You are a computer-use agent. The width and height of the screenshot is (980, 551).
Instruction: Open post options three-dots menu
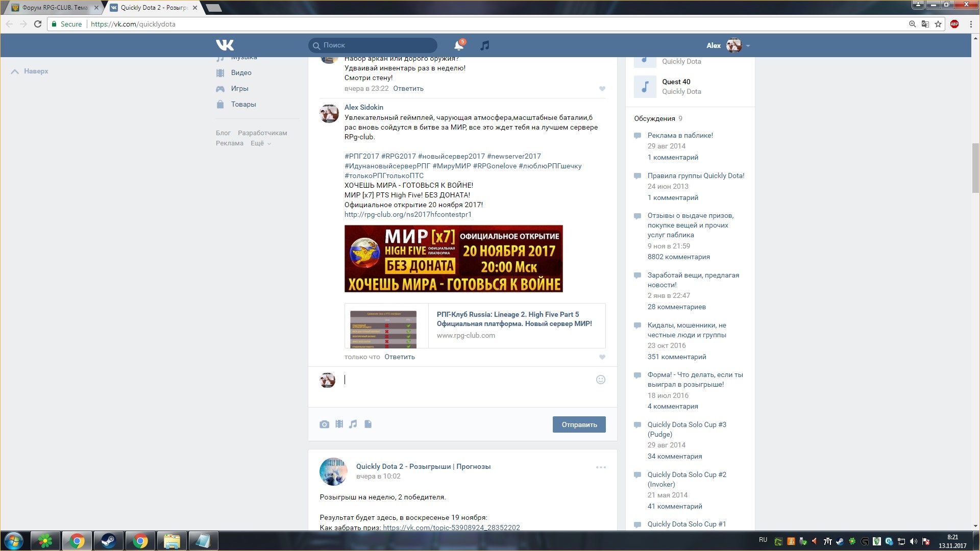601,467
